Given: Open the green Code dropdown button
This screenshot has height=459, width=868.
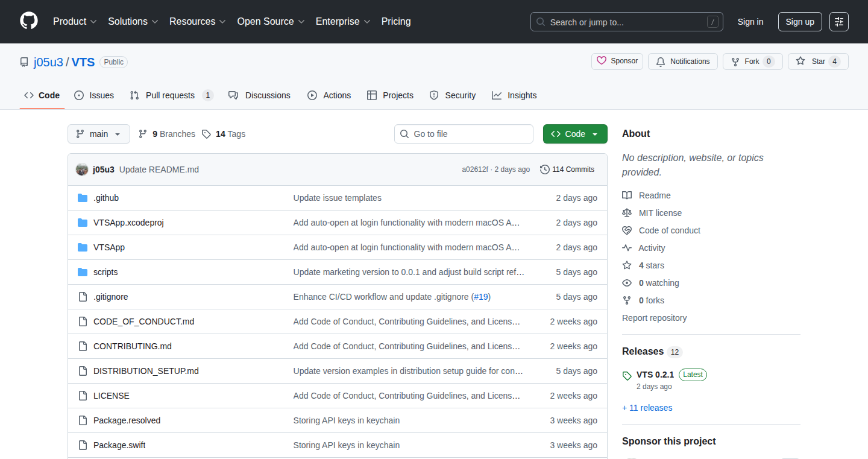Looking at the screenshot, I should (575, 134).
